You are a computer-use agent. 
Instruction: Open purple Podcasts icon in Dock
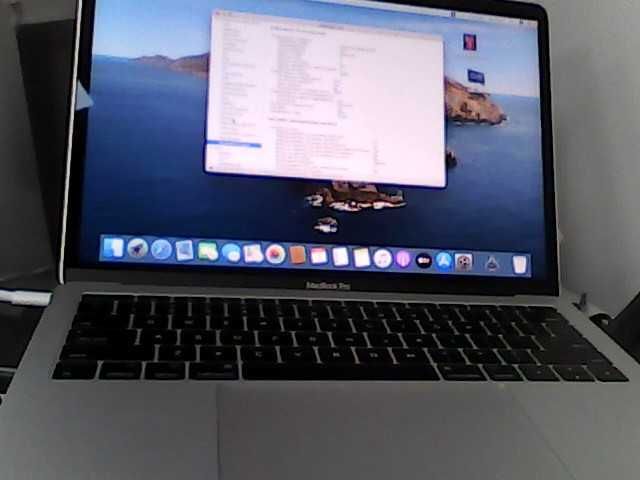pos(403,260)
